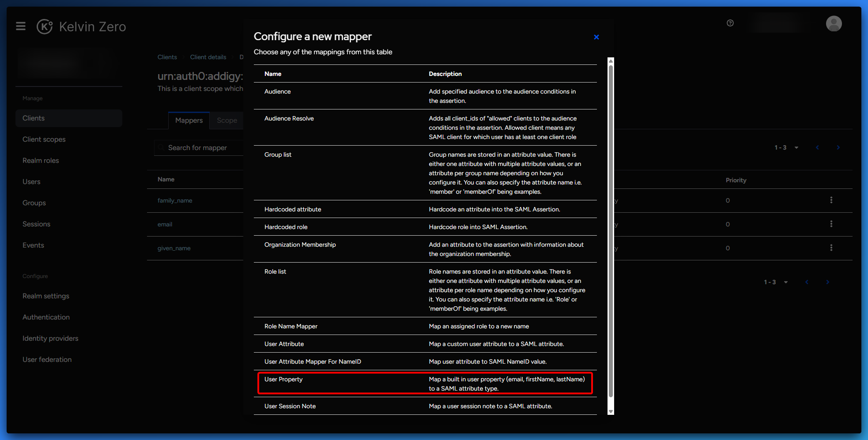Open Realm roles in the sidebar

coord(69,161)
